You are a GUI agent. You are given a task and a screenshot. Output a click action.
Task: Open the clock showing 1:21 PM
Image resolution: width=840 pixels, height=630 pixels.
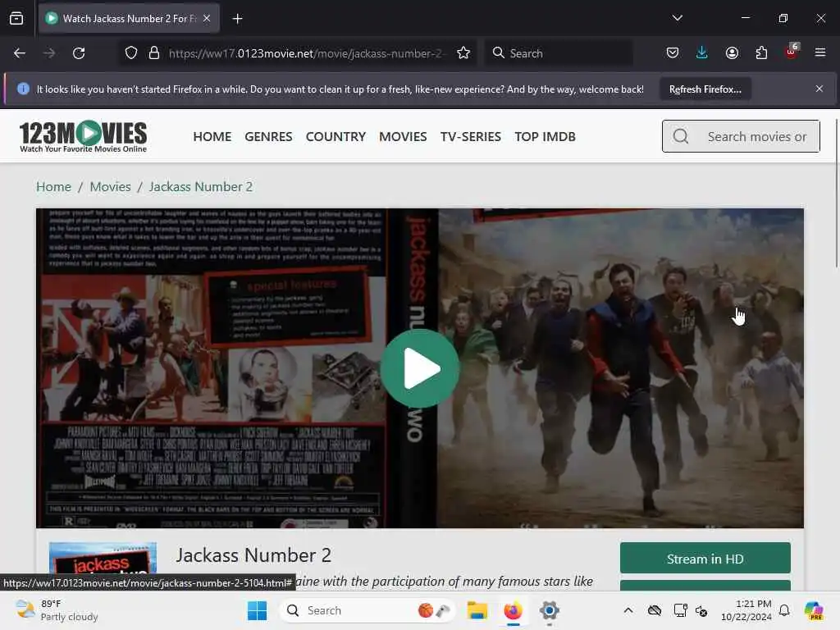pyautogui.click(x=746, y=610)
